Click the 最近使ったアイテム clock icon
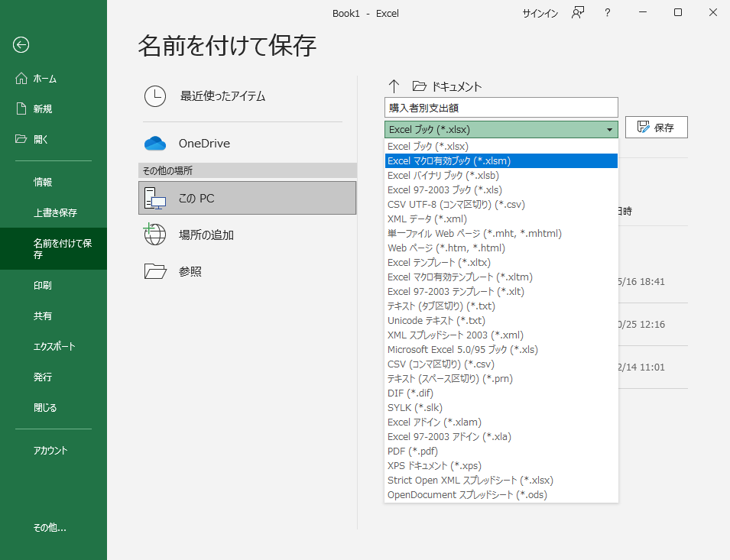 [x=155, y=96]
